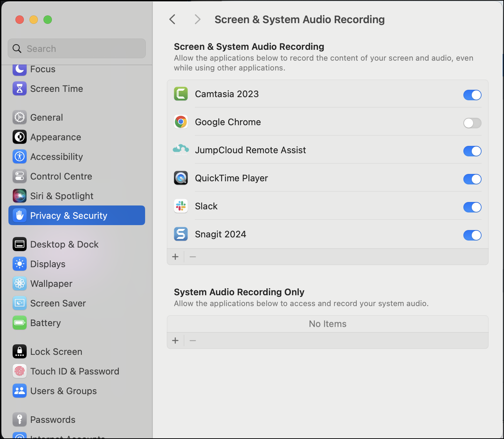This screenshot has width=504, height=439.
Task: Click the Search field
Action: pyautogui.click(x=76, y=48)
